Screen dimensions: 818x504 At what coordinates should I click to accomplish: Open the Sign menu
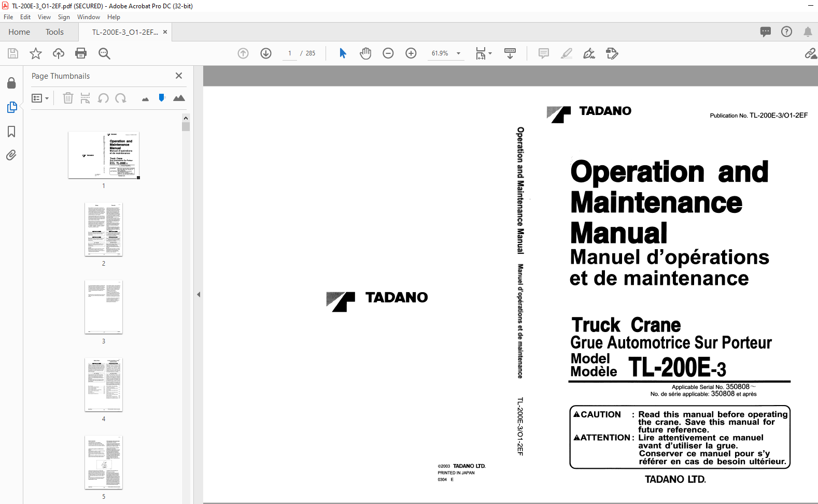coord(64,17)
